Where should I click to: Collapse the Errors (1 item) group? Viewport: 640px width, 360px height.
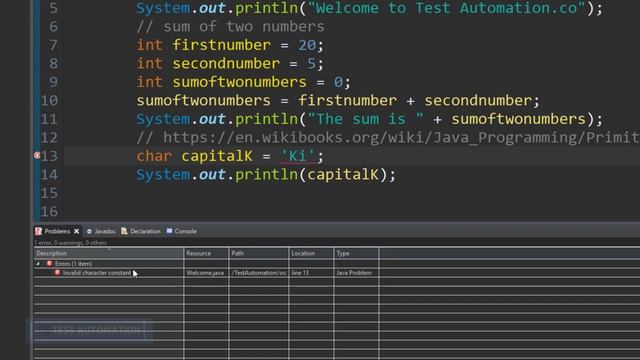[38, 264]
